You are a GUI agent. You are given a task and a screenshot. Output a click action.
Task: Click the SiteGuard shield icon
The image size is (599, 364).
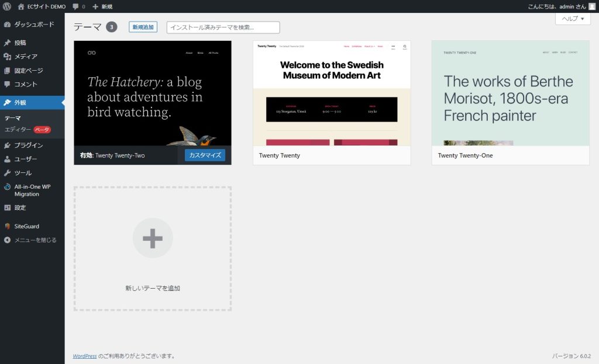click(x=7, y=226)
